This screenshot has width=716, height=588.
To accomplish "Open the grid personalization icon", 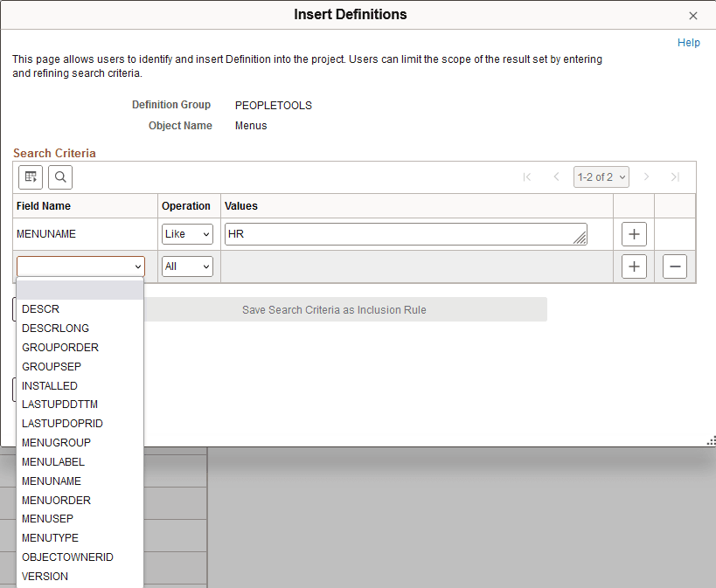I will click(x=31, y=176).
